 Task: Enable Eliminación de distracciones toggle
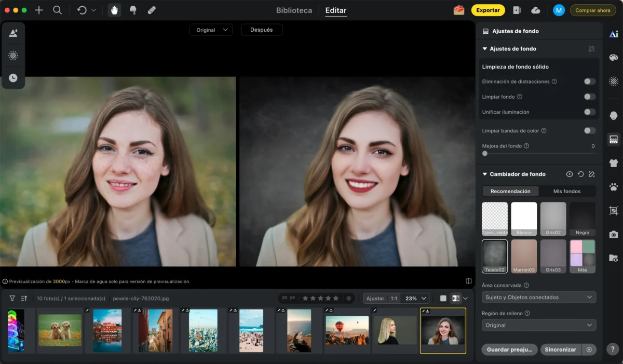(589, 82)
